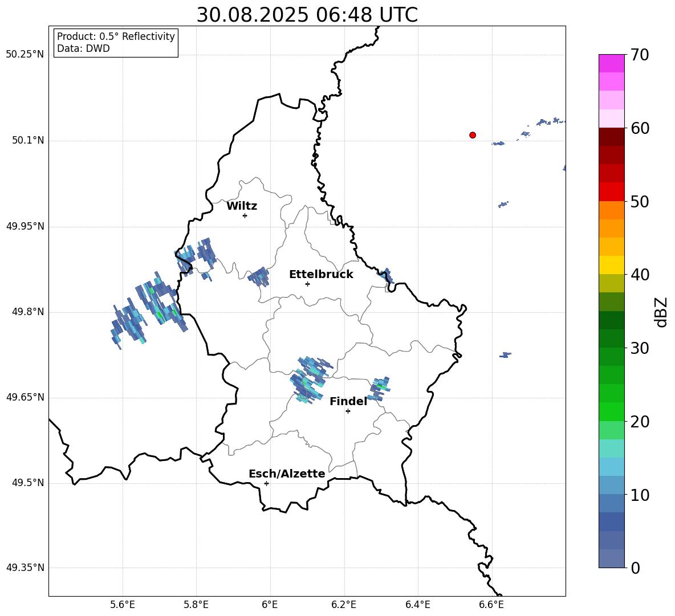Viewport: 675px width, 616px height.
Task: Click the 5.6°E longitude label
Action: click(x=122, y=605)
